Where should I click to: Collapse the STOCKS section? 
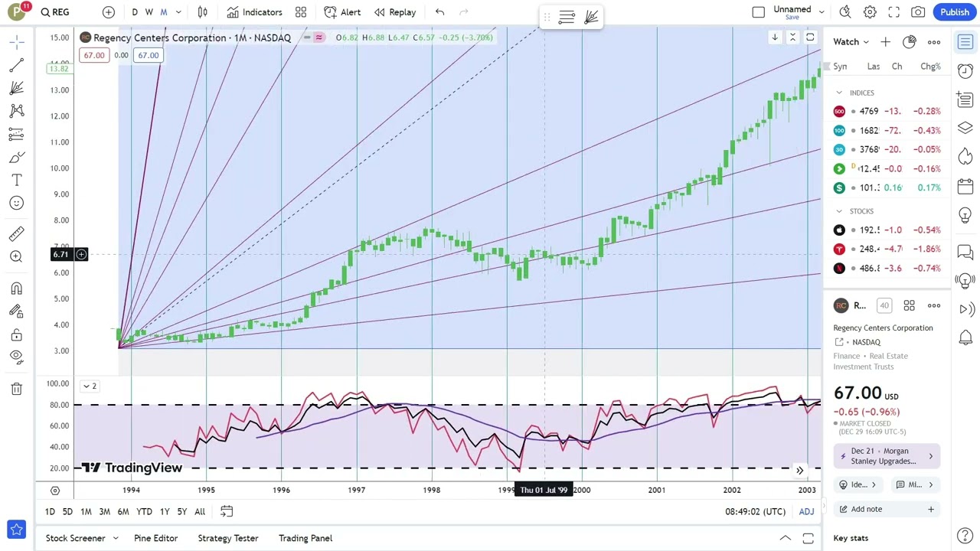click(x=839, y=211)
